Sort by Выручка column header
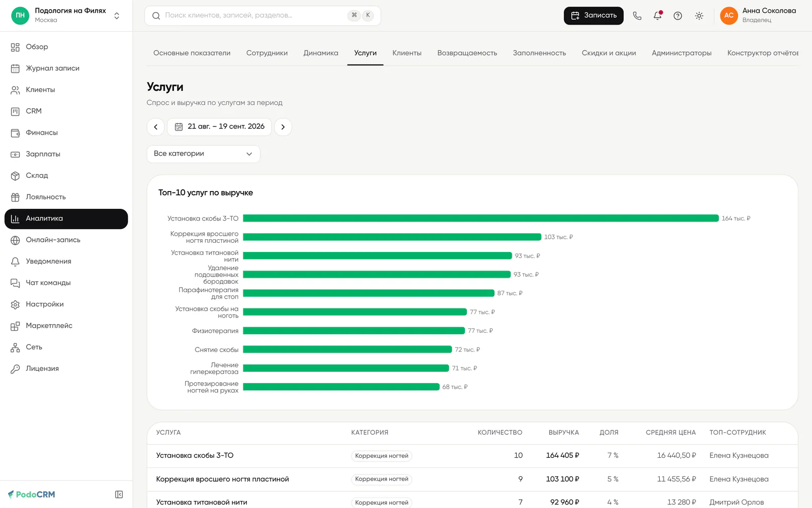 (564, 433)
